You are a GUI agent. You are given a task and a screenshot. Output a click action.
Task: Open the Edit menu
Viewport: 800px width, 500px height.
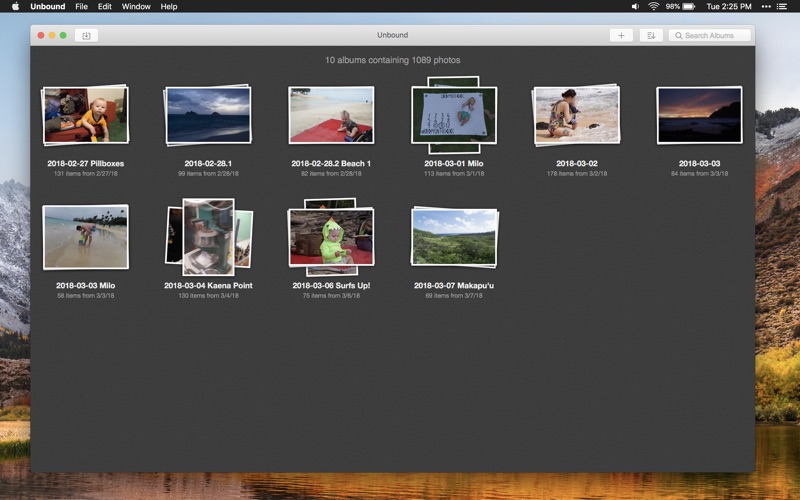pos(105,6)
